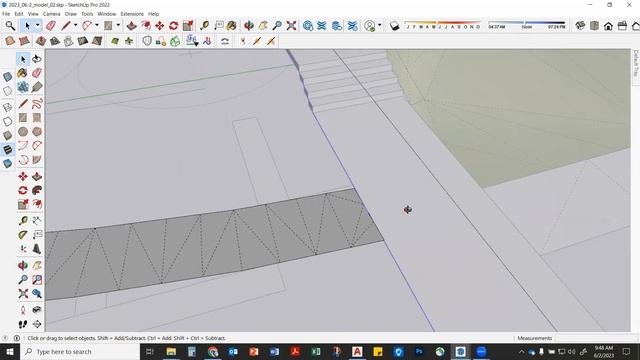Open Outlook from the taskbar
640x360 pixels.
point(233,351)
